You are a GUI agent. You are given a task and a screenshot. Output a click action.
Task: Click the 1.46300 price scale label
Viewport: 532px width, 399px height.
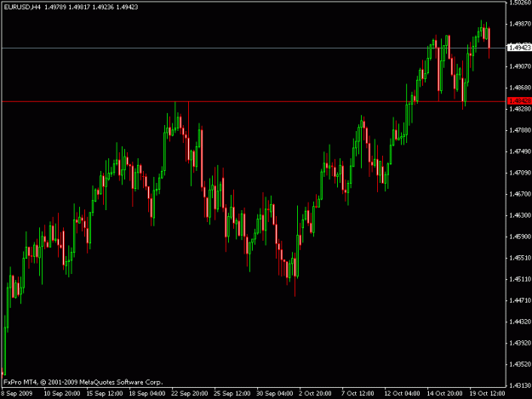[520, 215]
